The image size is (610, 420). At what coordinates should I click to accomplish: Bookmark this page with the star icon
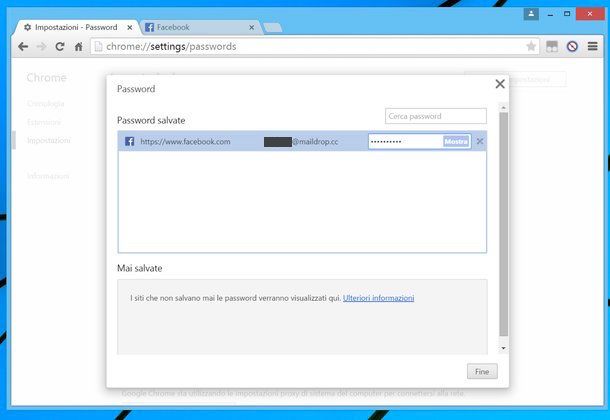[531, 47]
